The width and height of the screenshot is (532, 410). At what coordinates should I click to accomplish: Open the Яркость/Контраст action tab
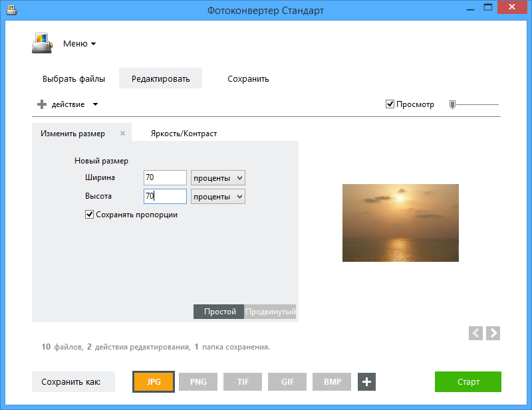tap(184, 134)
